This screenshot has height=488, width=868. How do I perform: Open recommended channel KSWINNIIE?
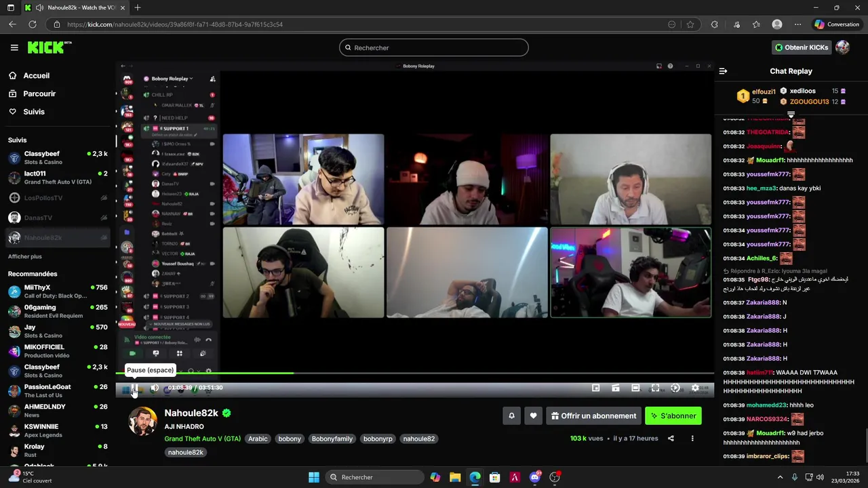point(58,431)
